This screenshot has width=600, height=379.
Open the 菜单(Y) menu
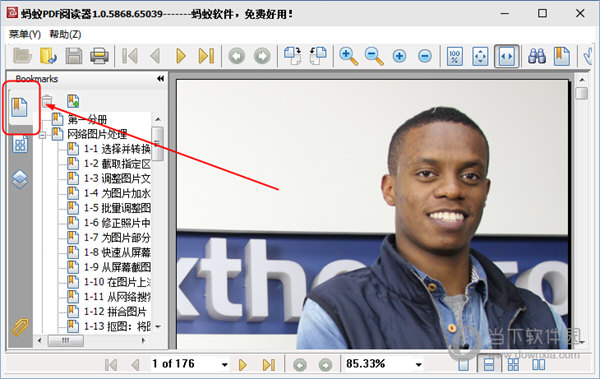pos(24,34)
